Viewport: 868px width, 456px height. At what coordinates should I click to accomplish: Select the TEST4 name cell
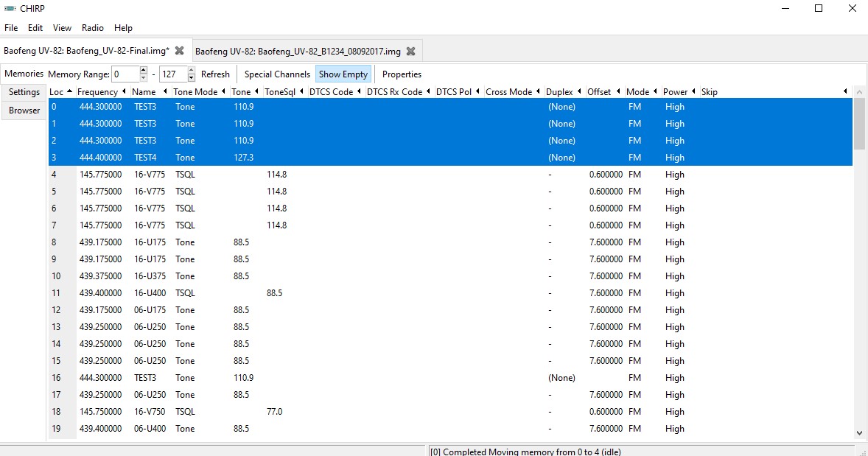coord(145,157)
